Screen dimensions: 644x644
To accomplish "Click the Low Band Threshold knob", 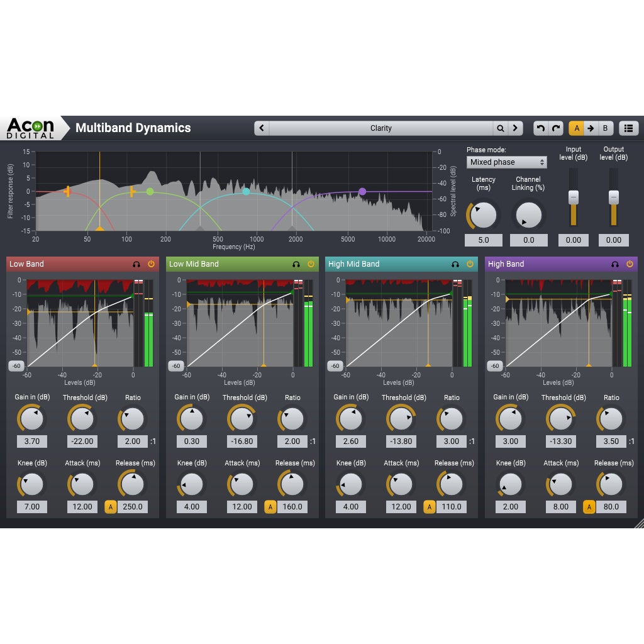I will pos(82,419).
